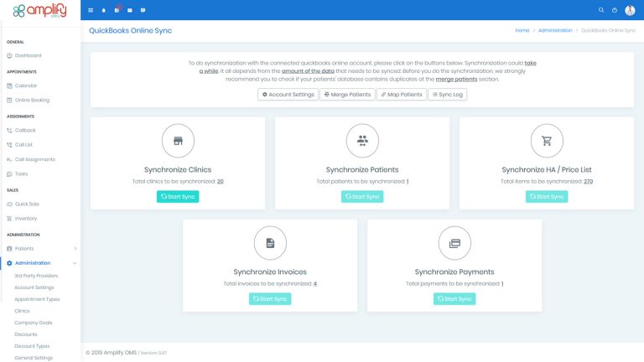This screenshot has height=362, width=644.
Task: Click the power/logout icon in top bar
Action: tap(615, 10)
